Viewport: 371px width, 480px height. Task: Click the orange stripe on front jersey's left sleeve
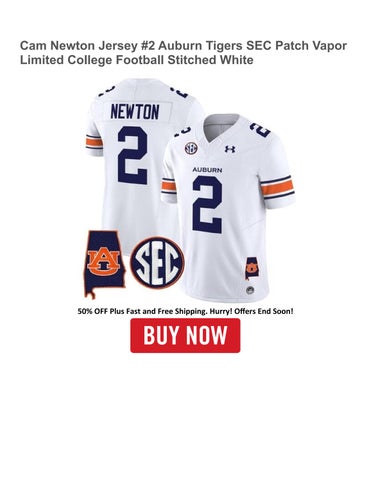tap(169, 186)
